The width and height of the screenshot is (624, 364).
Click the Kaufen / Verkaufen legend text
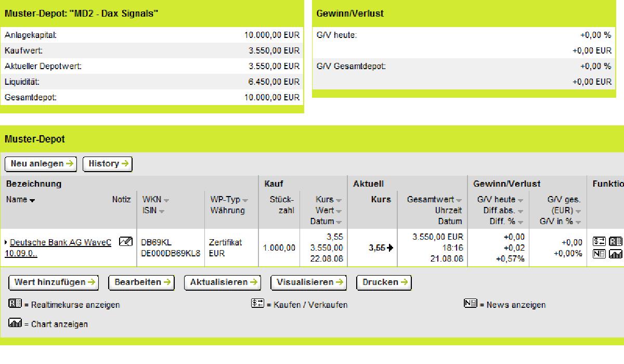[310, 305]
